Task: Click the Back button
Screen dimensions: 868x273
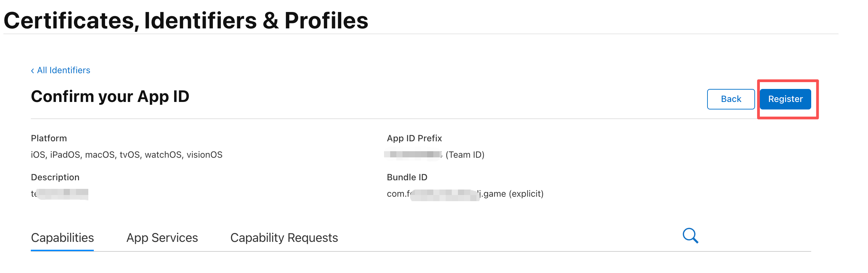Action: tap(731, 99)
